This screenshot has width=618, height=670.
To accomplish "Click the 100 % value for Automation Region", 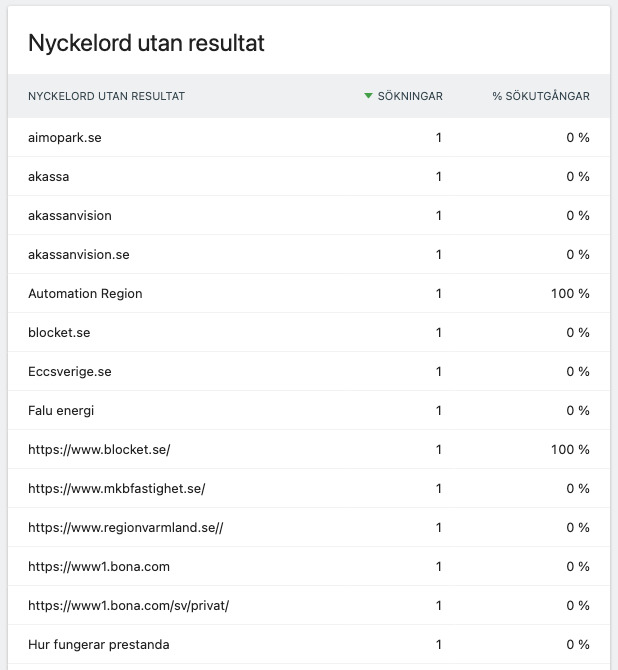I will click(x=570, y=294).
